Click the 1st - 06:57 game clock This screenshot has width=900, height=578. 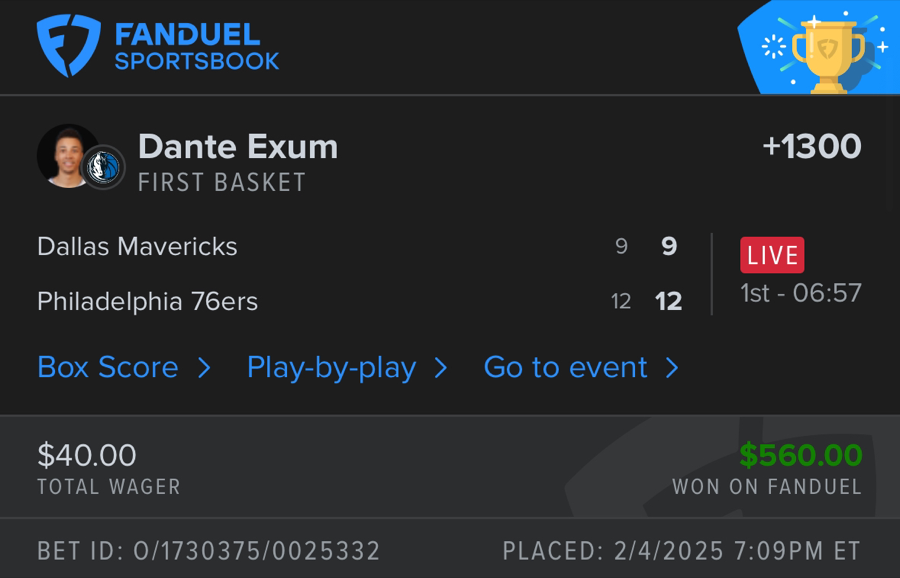tap(801, 293)
